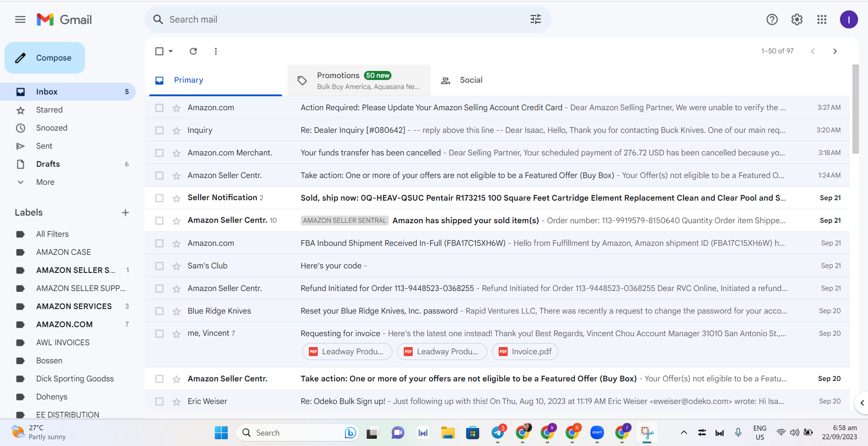The height and width of the screenshot is (446, 868).
Task: Tick the checkbox for the Inquiry email
Action: click(x=159, y=130)
